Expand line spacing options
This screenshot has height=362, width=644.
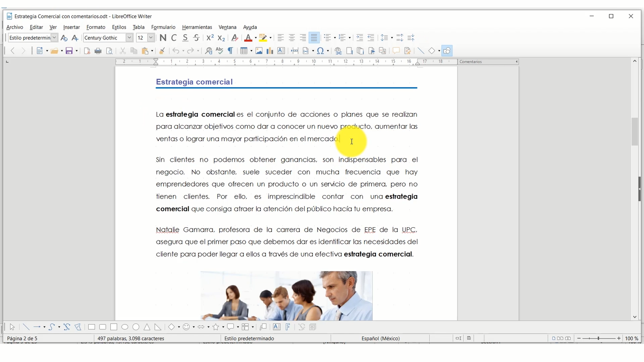point(392,38)
